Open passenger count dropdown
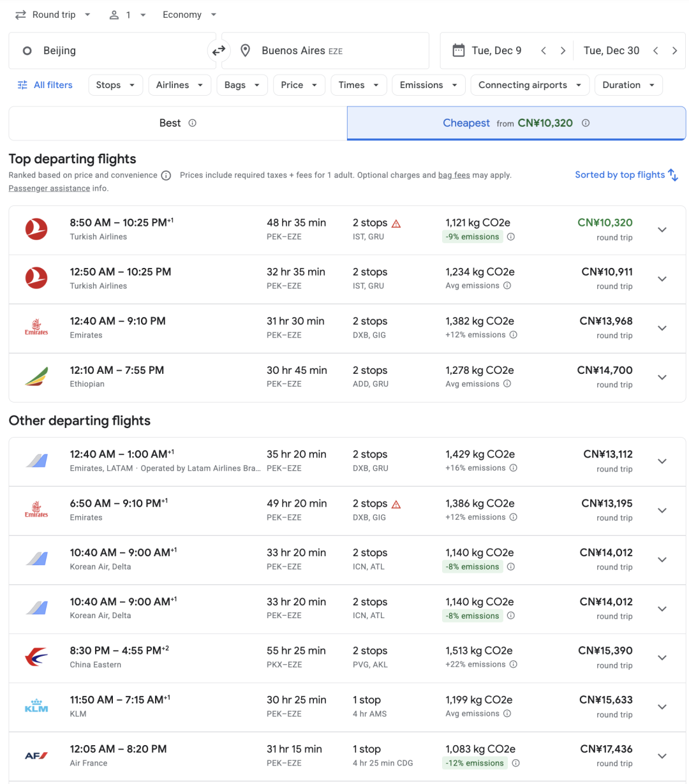 click(128, 15)
